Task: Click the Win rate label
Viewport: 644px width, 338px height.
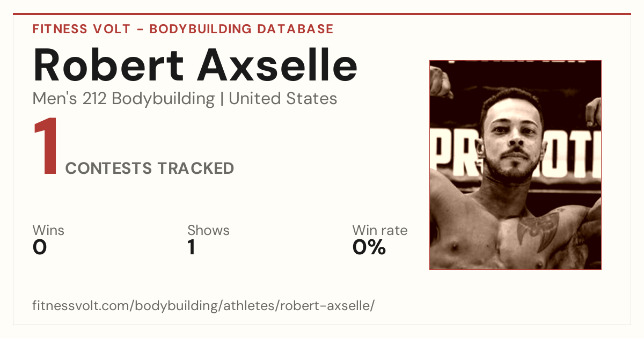Action: pos(380,230)
